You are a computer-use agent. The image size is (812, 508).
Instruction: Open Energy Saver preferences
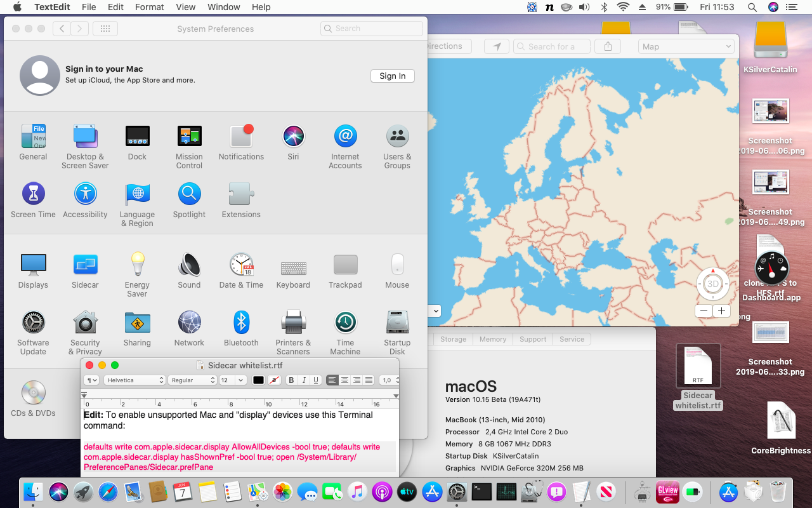pyautogui.click(x=137, y=275)
